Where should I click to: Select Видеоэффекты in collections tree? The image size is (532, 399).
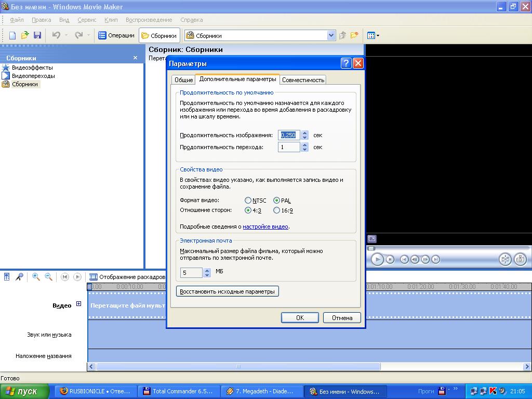pos(32,68)
